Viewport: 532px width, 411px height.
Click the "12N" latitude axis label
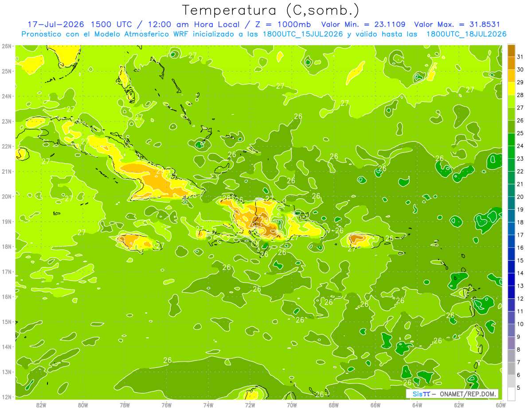[x=7, y=397]
